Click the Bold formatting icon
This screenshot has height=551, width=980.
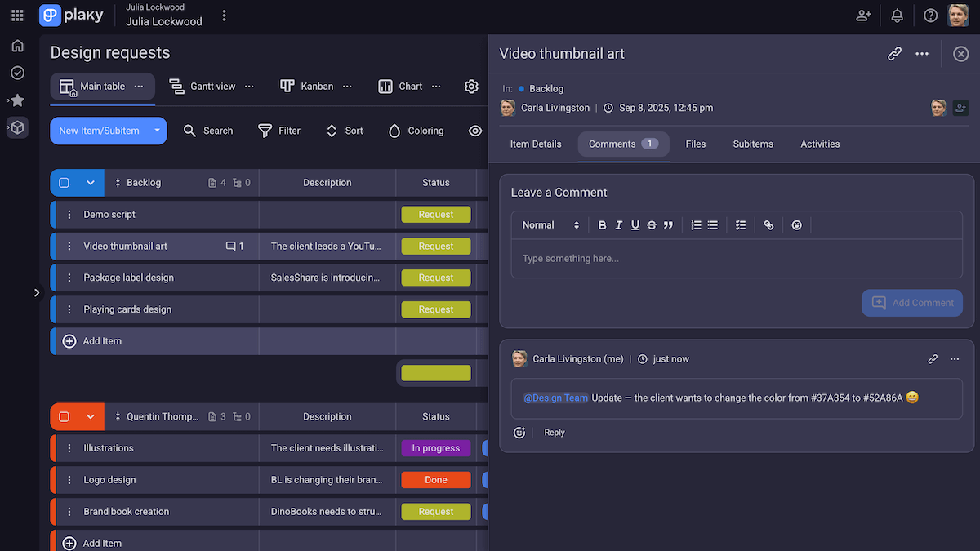(602, 225)
